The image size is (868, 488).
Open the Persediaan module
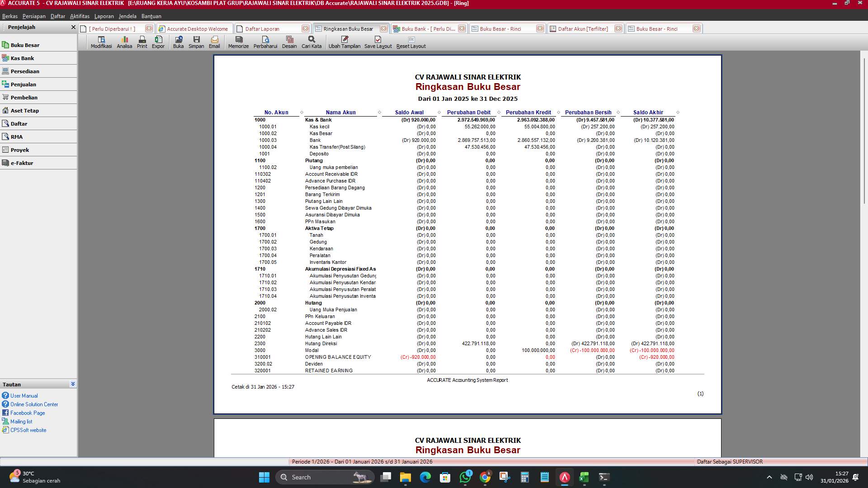point(25,71)
